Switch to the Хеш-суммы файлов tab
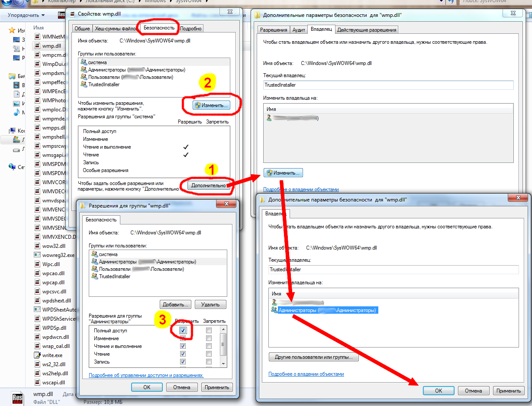532x406 pixels. [x=115, y=29]
